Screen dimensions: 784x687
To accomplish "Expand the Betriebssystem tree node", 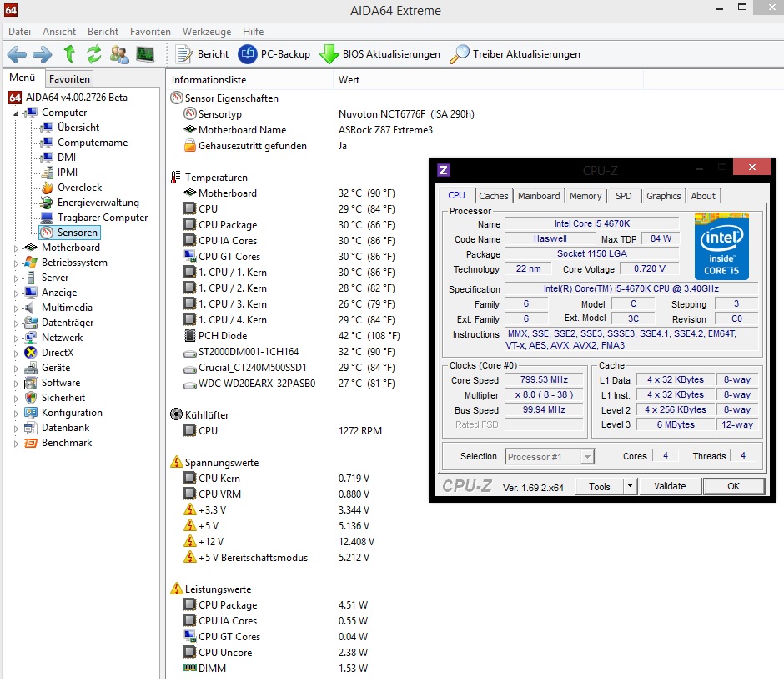I will [x=16, y=263].
